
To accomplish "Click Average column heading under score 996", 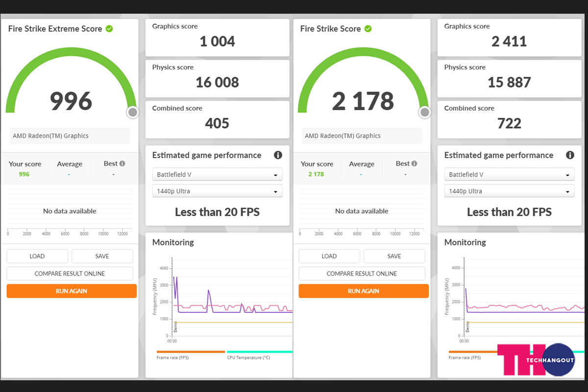I will [x=70, y=164].
